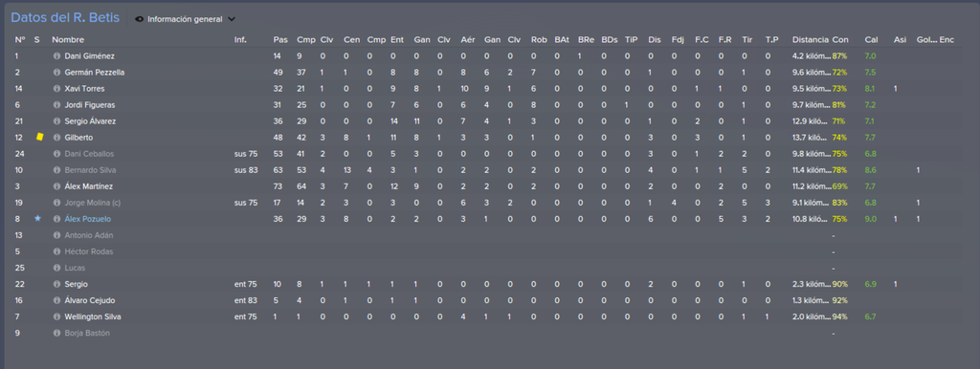Open info icon beside Jorge Molina
This screenshot has width=980, height=369.
(x=56, y=203)
